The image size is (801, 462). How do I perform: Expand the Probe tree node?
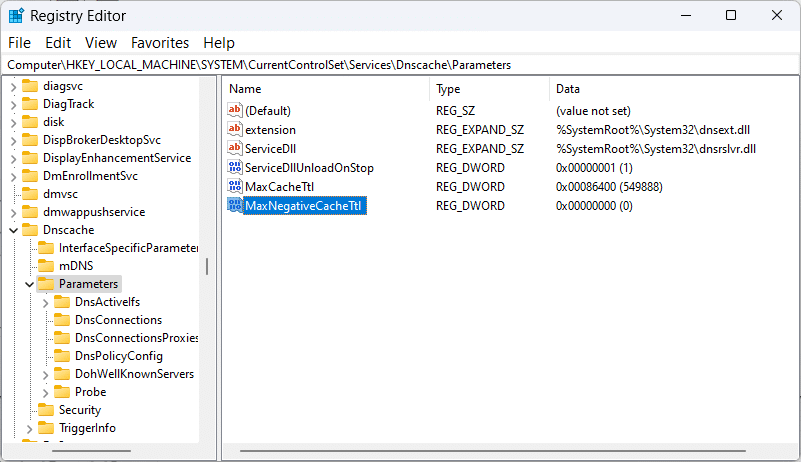click(x=45, y=392)
